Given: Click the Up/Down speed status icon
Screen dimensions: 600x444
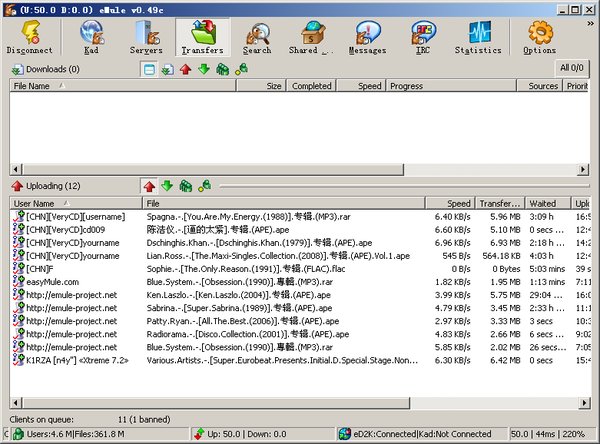Looking at the screenshot, I should (199, 434).
